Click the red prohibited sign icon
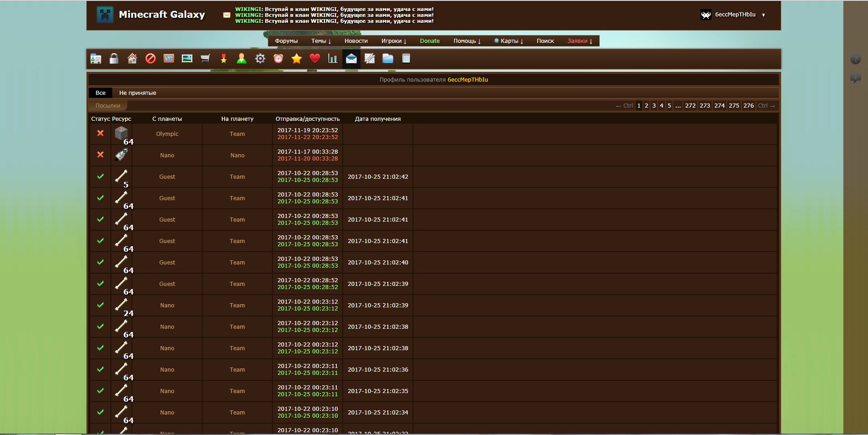This screenshot has width=868, height=435. click(x=151, y=59)
